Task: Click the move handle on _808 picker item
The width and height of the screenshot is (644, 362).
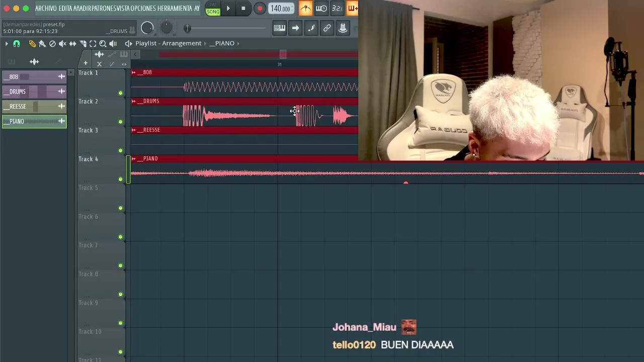Action: pyautogui.click(x=61, y=76)
